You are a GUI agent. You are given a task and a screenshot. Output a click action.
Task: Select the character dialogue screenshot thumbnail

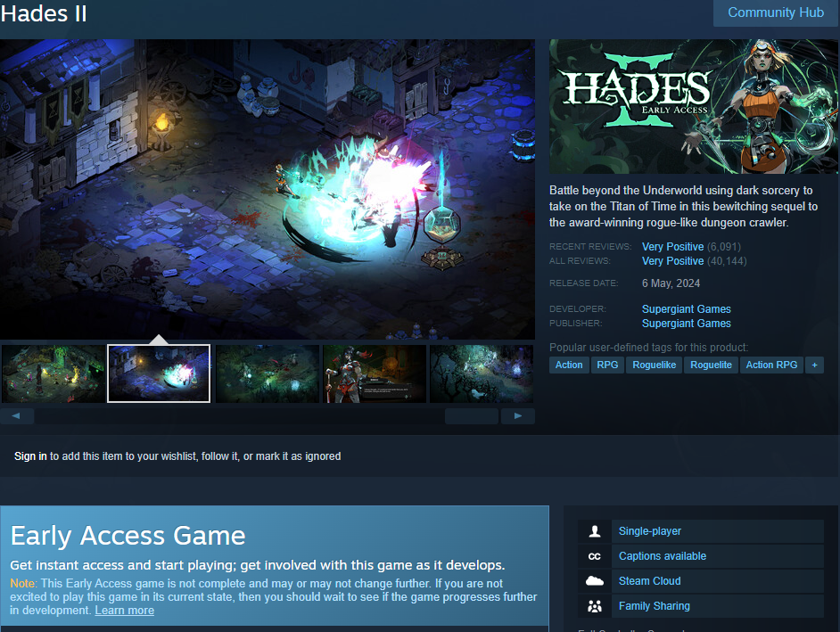(x=375, y=373)
